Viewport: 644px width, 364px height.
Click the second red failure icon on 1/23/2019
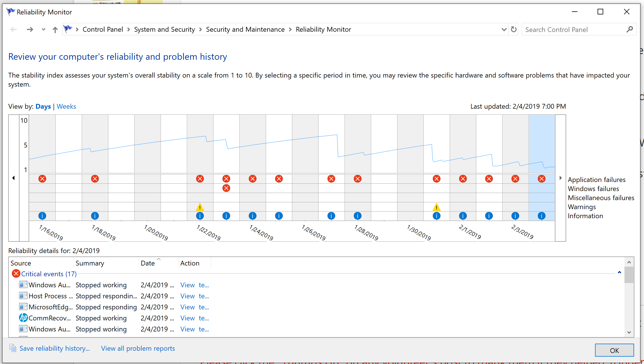tap(226, 188)
